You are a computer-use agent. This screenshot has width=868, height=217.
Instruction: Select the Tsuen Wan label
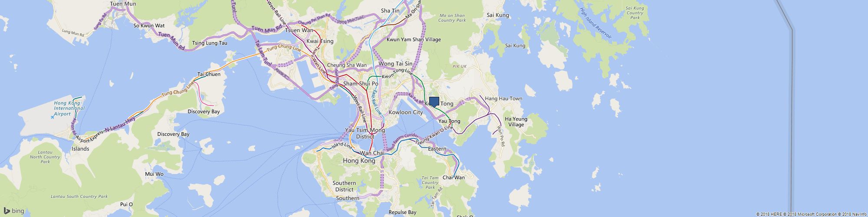pos(299,30)
